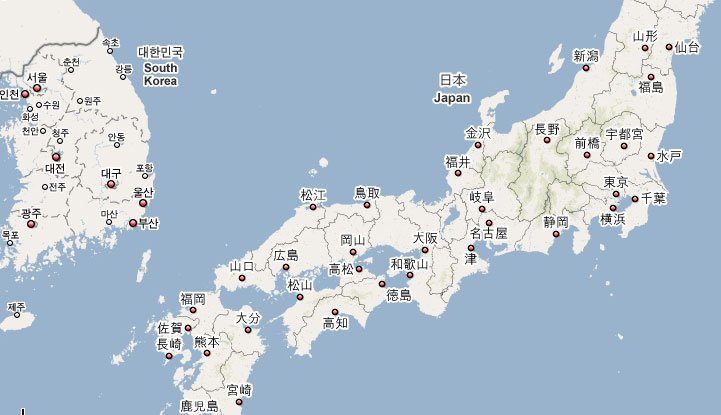
Task: Click the Niigata (新潟) city marker
Action: pos(585,68)
